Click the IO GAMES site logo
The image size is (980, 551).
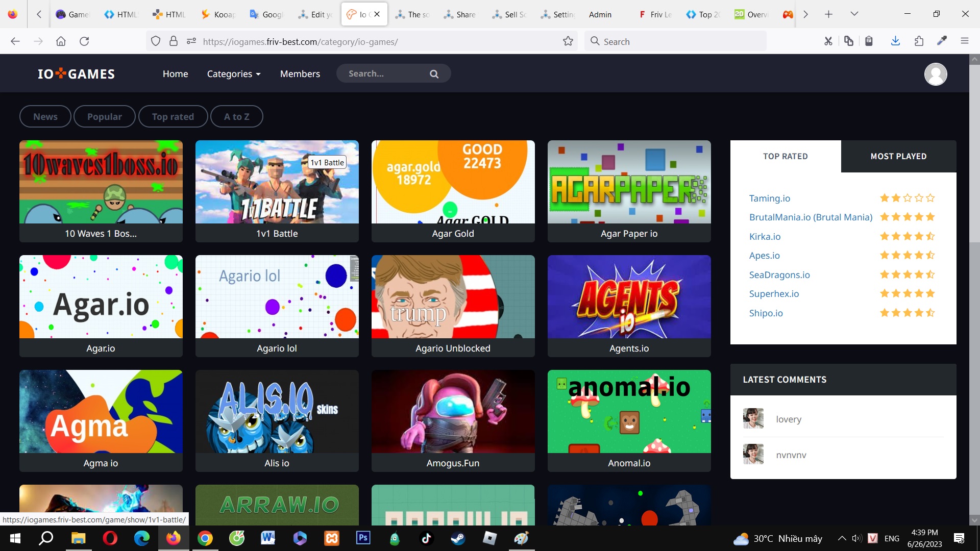(x=76, y=73)
